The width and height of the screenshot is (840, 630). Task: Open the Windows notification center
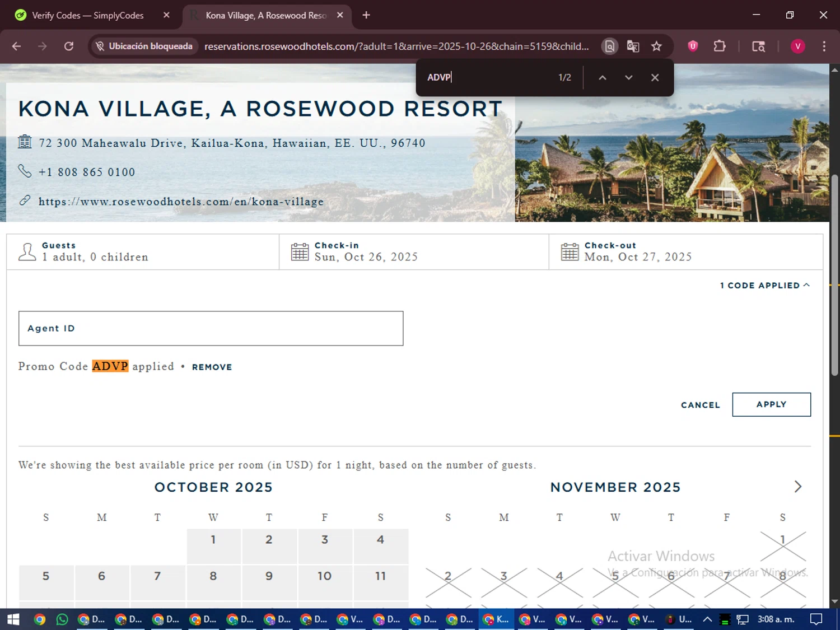(816, 619)
